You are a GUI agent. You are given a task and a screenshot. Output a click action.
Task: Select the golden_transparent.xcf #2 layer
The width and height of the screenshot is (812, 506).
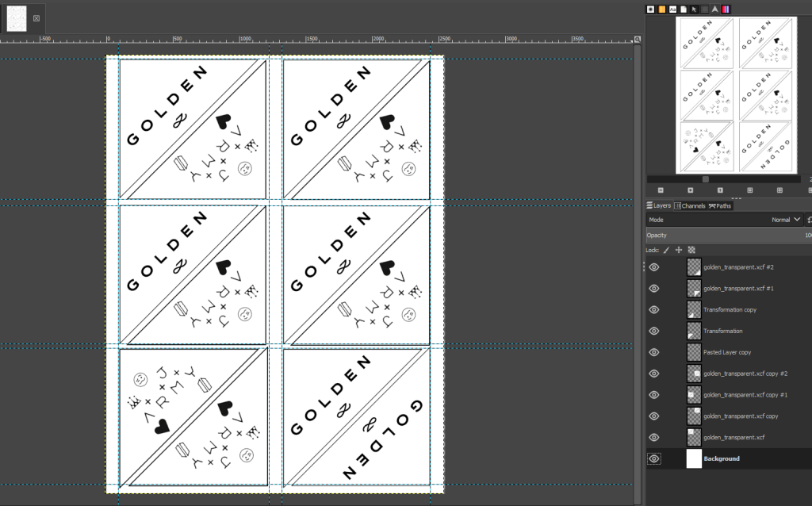pos(737,267)
